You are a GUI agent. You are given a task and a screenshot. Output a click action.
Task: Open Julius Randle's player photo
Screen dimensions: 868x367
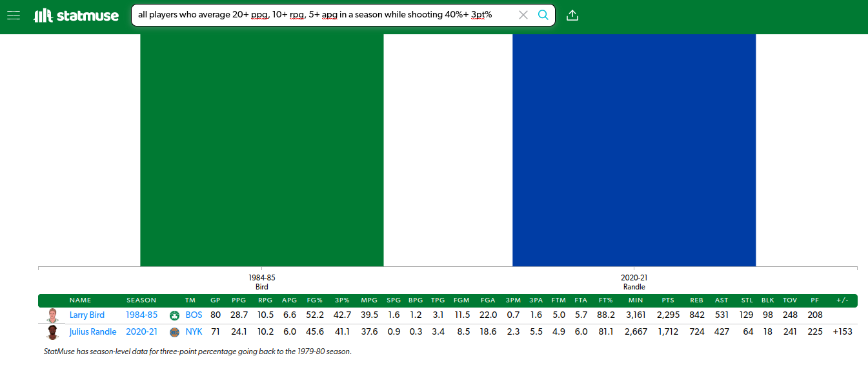[53, 332]
